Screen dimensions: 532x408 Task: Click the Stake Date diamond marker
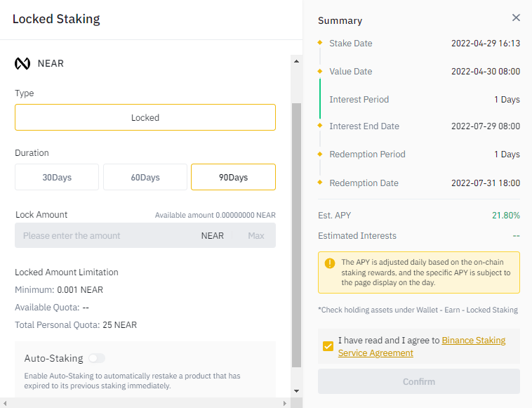(x=319, y=42)
